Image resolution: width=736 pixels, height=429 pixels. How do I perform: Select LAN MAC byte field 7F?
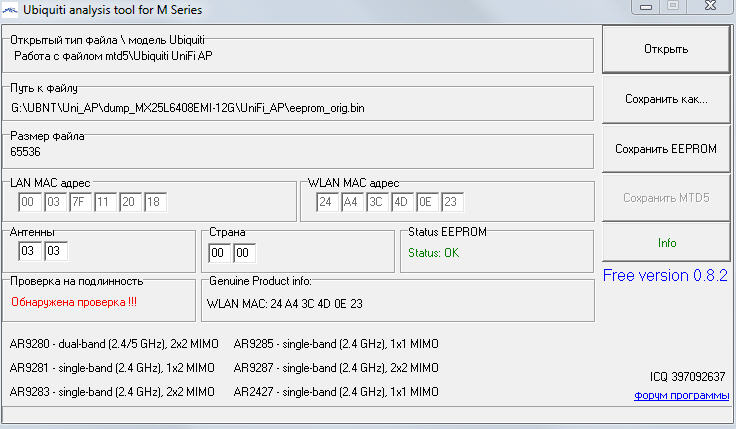(80, 202)
